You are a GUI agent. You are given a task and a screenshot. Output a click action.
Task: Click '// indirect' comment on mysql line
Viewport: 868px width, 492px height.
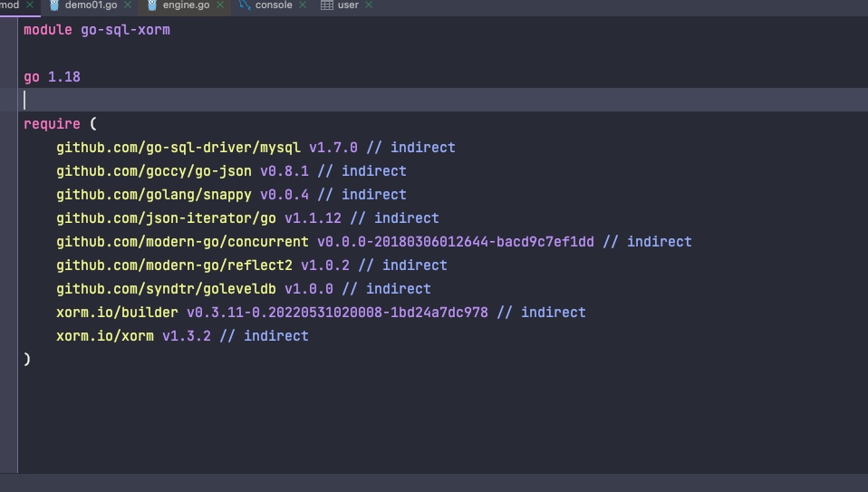[410, 148]
